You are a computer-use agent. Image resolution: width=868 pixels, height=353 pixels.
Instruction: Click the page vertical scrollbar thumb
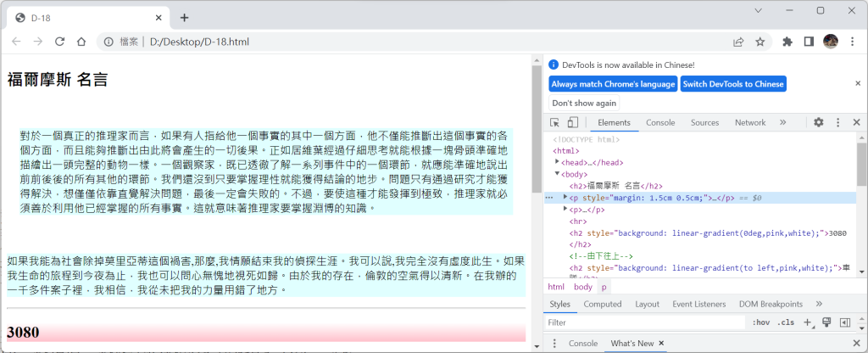tap(536, 129)
